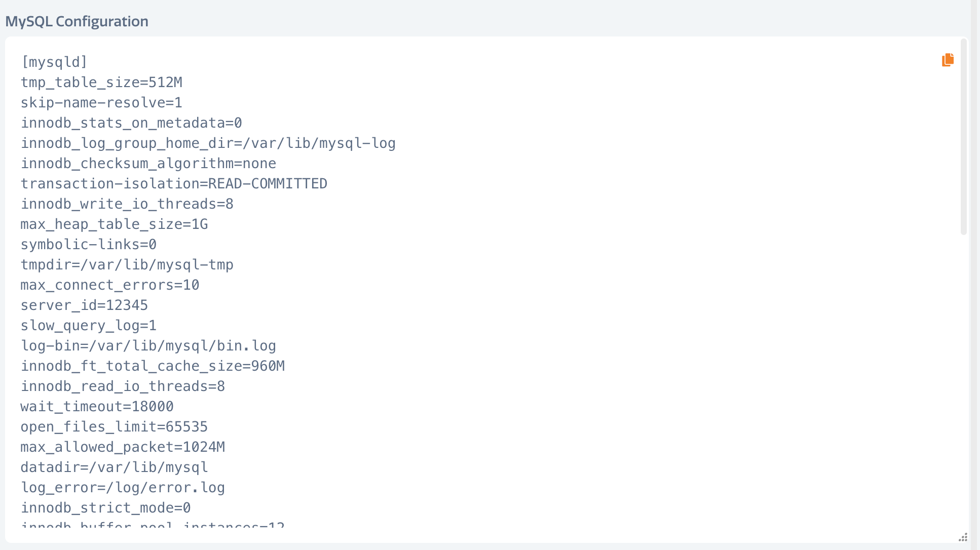Image resolution: width=980 pixels, height=550 pixels.
Task: Click the max_allowed_packet=1024M line
Action: point(123,447)
